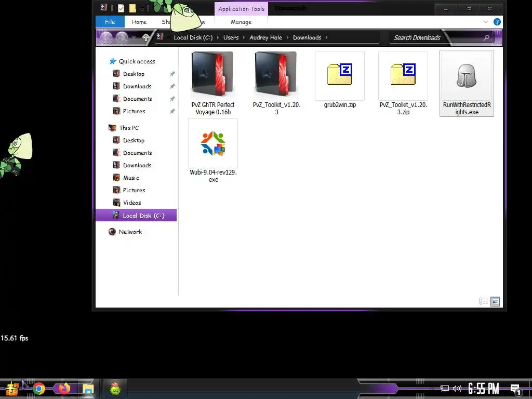Click the pin icon beside Quick access Documents

point(172,99)
